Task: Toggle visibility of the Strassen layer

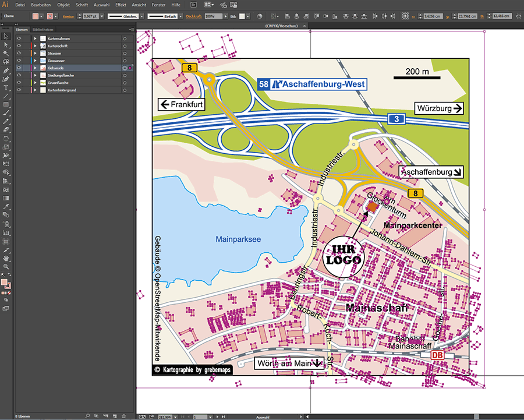Action: coord(19,53)
